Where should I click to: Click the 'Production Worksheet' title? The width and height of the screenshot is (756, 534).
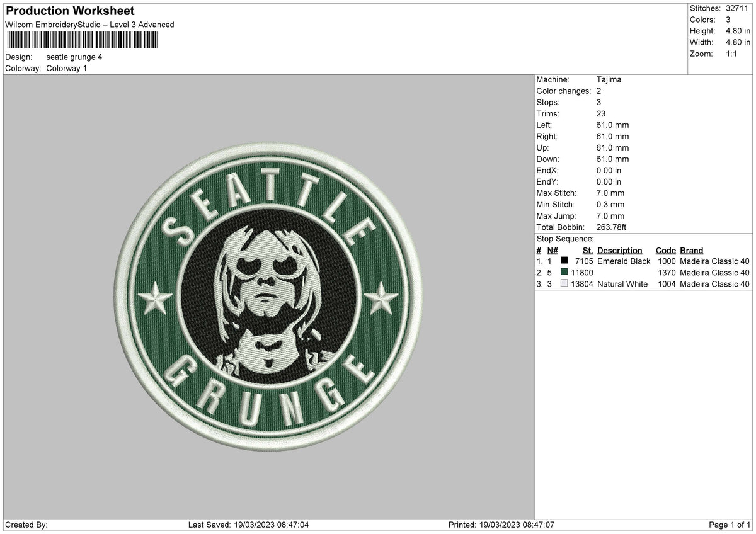click(70, 11)
